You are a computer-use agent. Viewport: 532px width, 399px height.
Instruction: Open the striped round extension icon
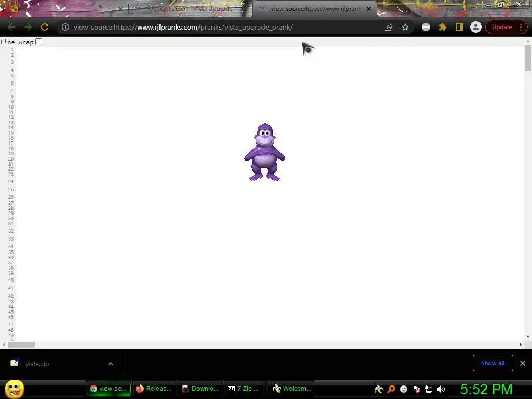tap(426, 27)
